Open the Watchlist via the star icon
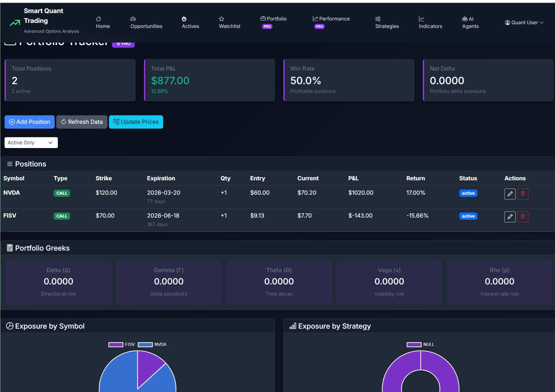The width and height of the screenshot is (555, 392). (x=222, y=19)
